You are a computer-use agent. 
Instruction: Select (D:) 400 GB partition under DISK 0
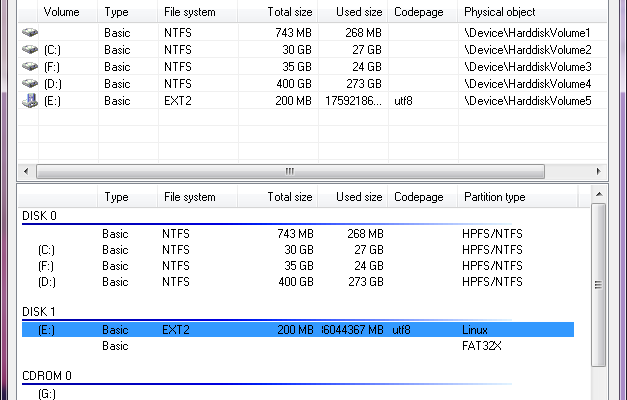(48, 282)
